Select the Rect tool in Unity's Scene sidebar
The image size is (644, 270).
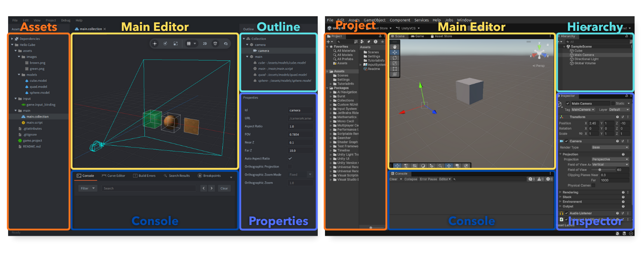coord(394,68)
